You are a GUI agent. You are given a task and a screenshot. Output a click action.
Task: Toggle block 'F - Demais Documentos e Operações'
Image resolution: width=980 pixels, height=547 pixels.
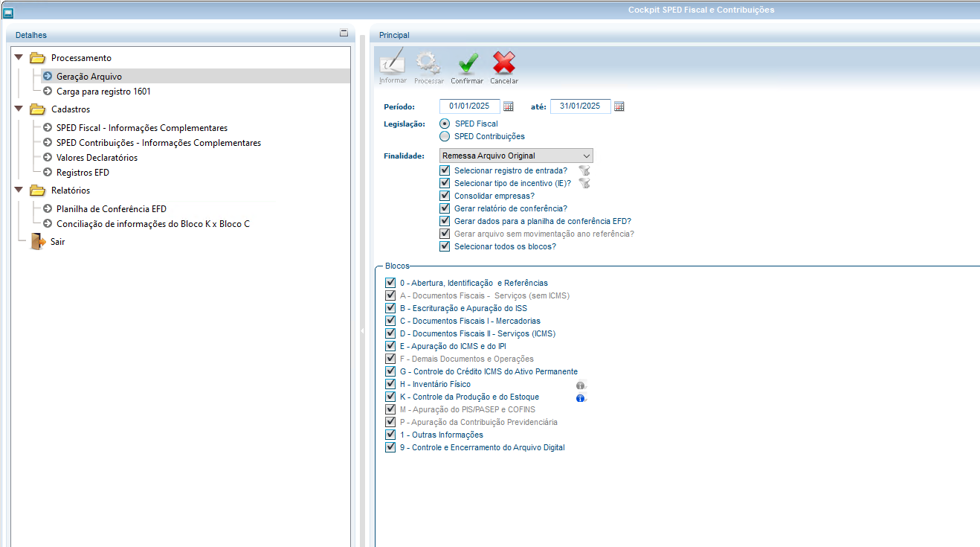click(x=390, y=359)
